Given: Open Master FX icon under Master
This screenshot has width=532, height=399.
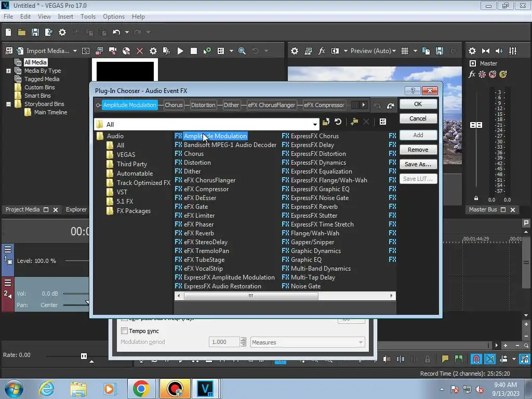Looking at the screenshot, I should pos(472,74).
